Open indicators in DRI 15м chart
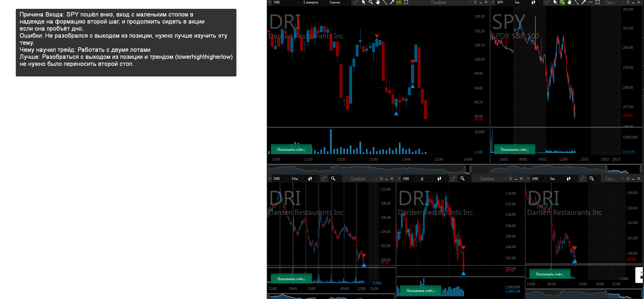This screenshot has height=299, width=644. tap(324, 178)
